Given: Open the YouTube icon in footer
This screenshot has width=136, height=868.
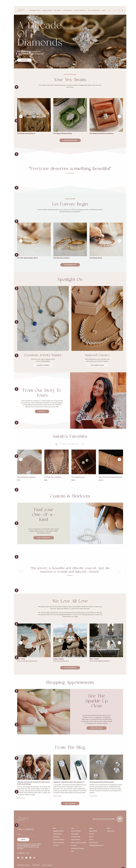Looking at the screenshot, I should tap(26, 858).
